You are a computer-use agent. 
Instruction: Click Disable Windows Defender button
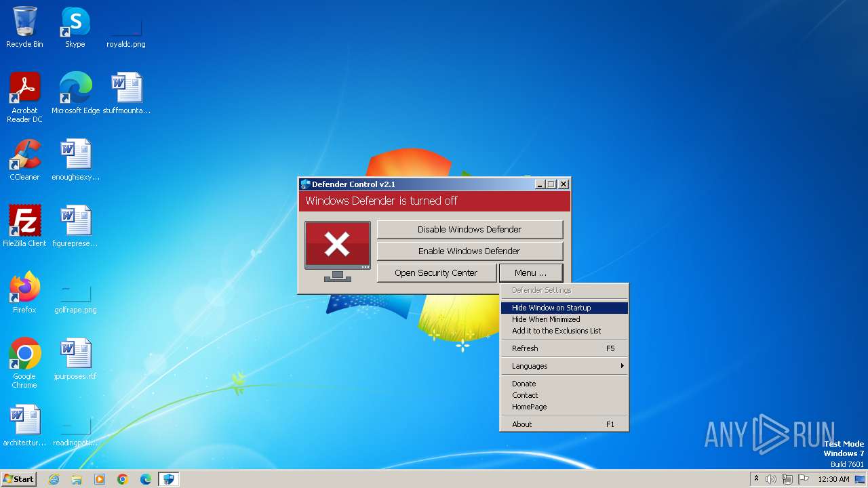pyautogui.click(x=470, y=229)
